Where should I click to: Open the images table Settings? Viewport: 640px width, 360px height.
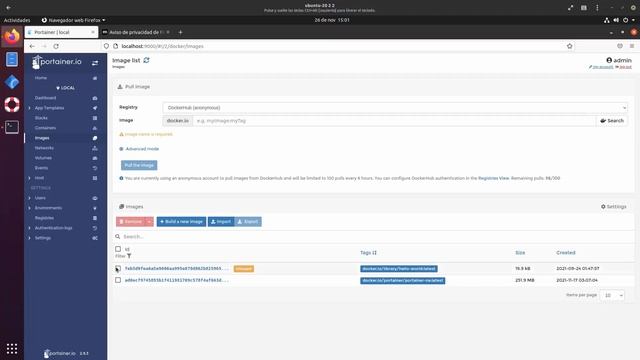(613, 207)
